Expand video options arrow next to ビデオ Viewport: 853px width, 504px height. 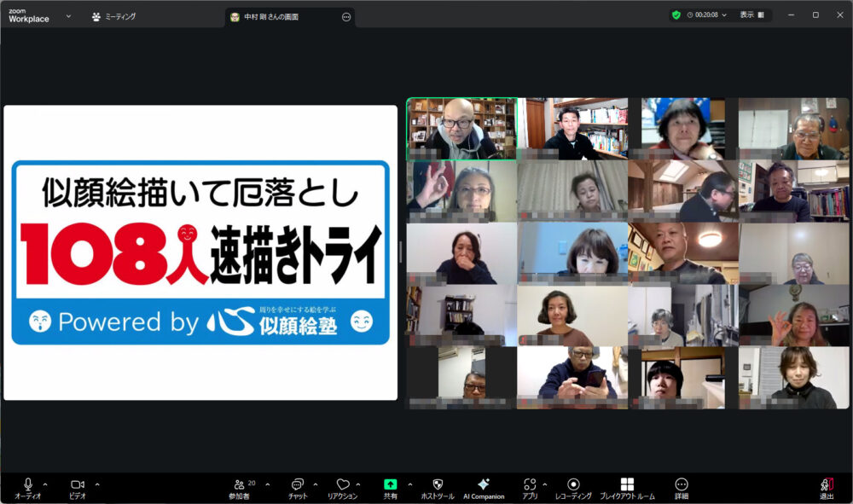point(97,484)
